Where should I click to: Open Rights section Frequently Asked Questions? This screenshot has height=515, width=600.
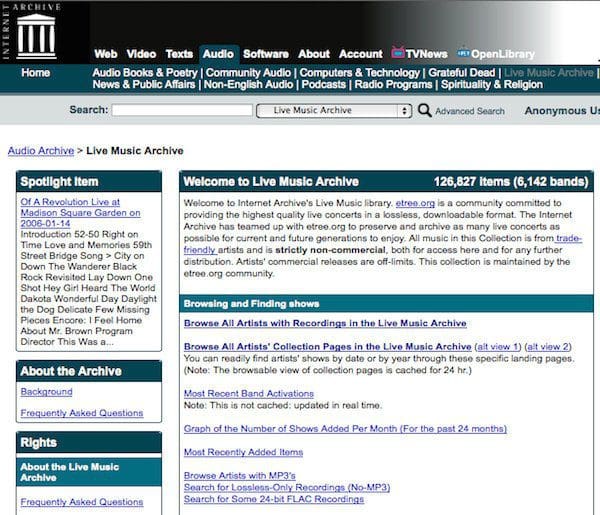tap(82, 502)
